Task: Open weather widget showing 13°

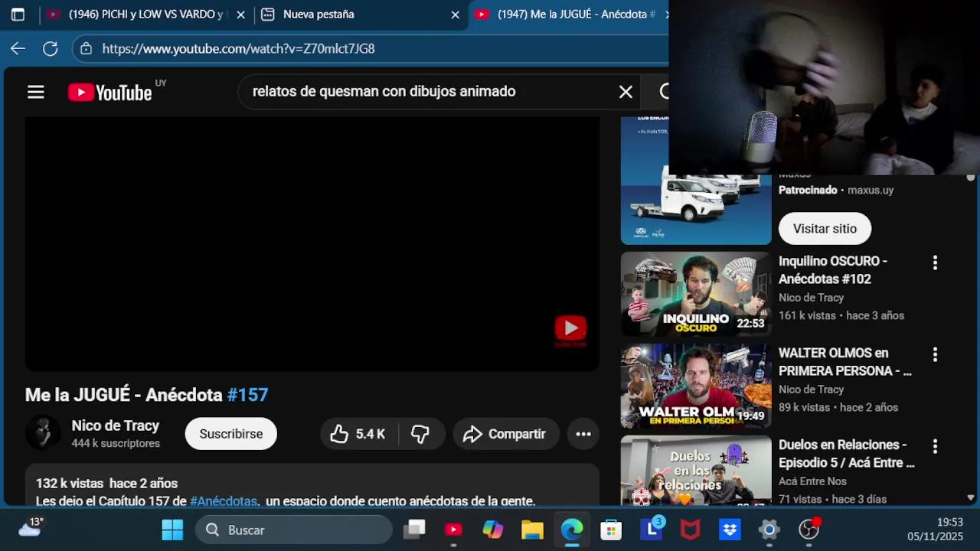Action: pyautogui.click(x=30, y=527)
